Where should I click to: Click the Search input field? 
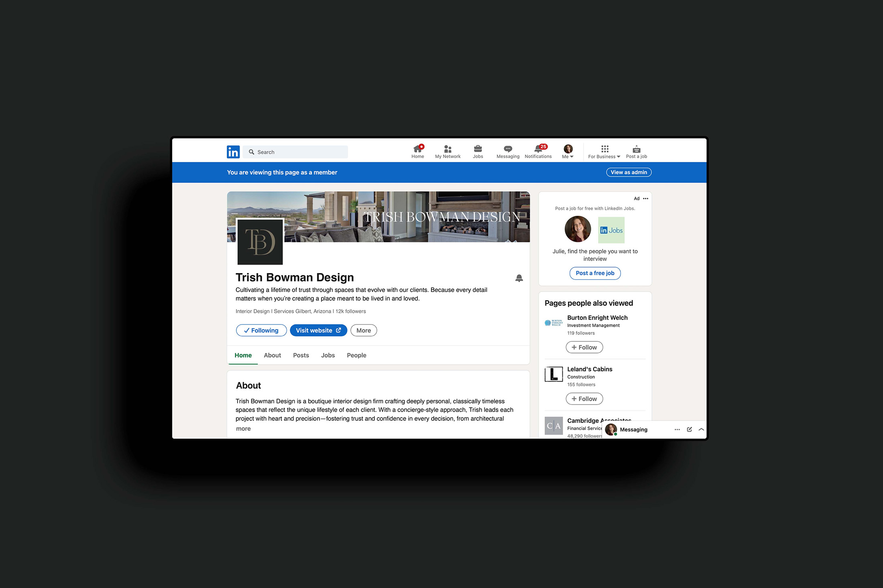(295, 152)
